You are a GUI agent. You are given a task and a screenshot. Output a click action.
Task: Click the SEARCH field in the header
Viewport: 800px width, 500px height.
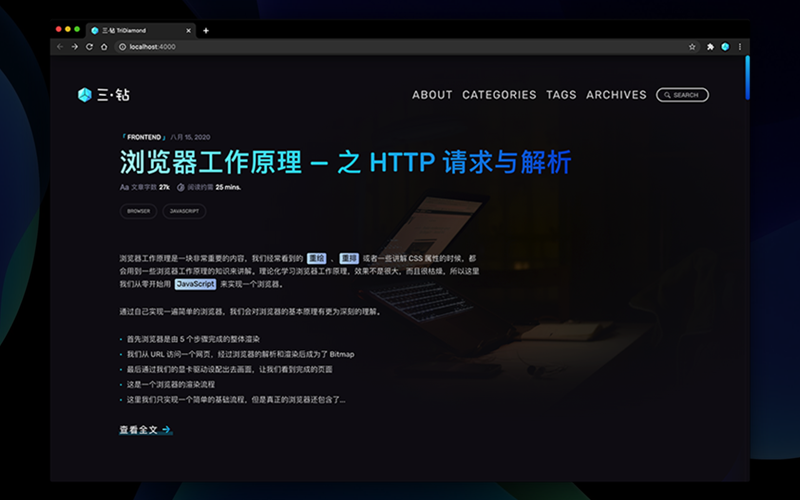(682, 95)
